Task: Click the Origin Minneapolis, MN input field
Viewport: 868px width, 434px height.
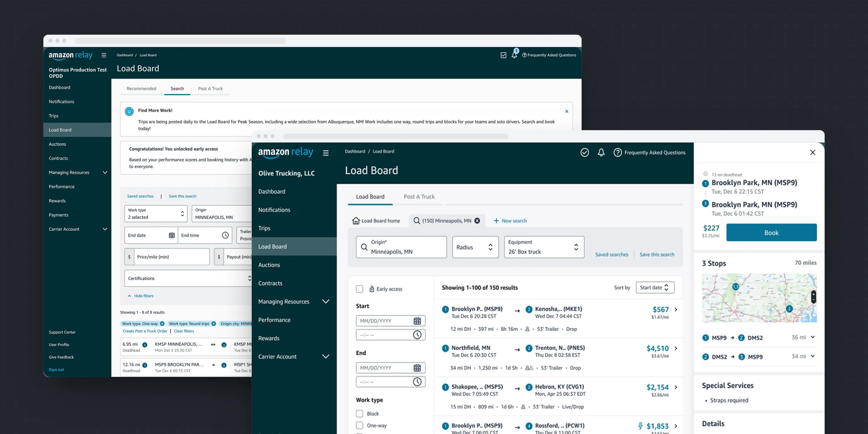Action: click(401, 247)
